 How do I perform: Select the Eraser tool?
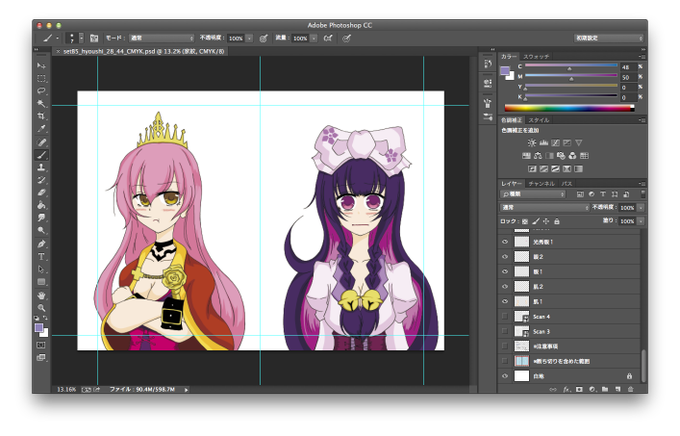(x=41, y=193)
